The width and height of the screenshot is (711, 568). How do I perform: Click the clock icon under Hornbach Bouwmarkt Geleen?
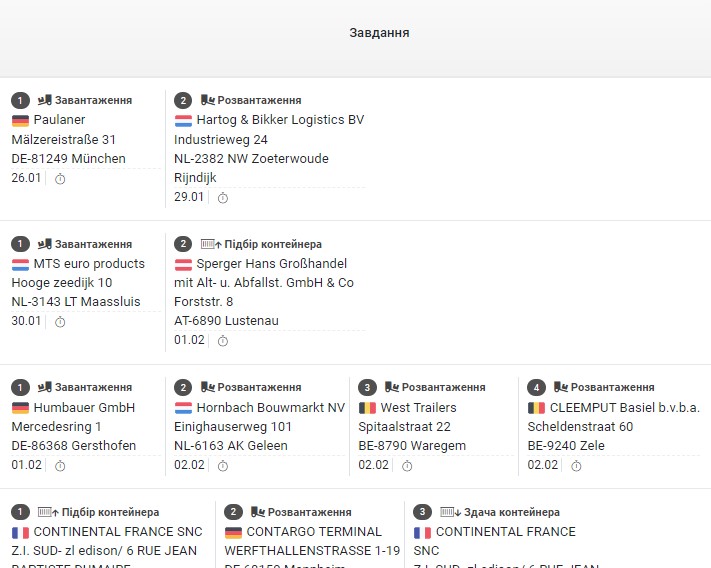point(223,466)
